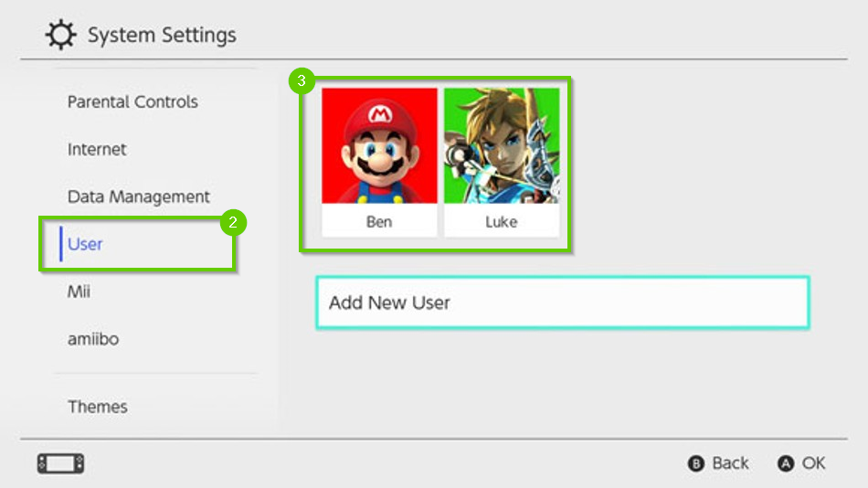Select Ben's Mario profile picture
868x488 pixels.
tap(379, 146)
